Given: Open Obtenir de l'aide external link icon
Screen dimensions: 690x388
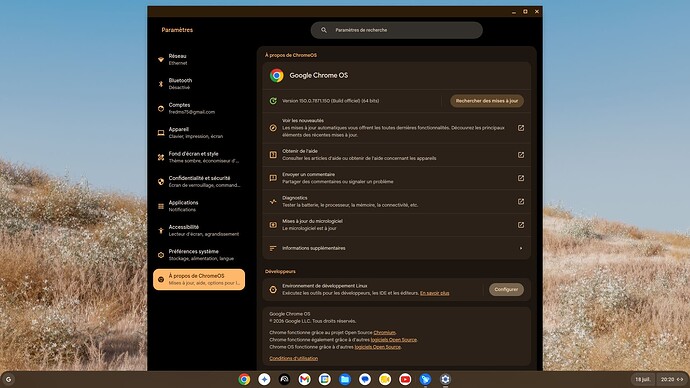Looking at the screenshot, I should tap(521, 155).
